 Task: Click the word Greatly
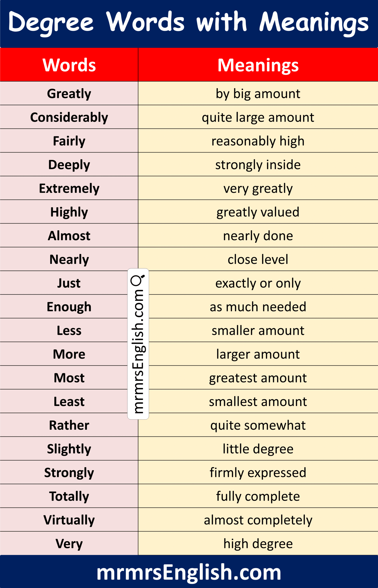69,93
